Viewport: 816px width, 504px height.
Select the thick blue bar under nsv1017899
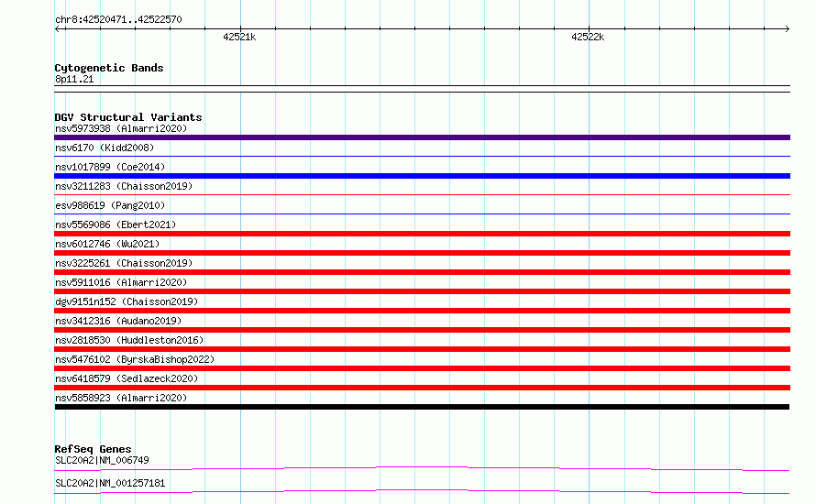point(422,176)
